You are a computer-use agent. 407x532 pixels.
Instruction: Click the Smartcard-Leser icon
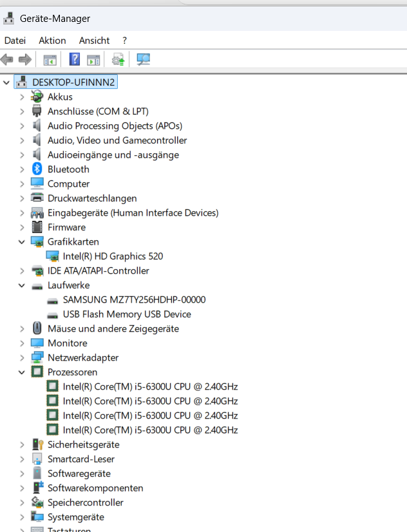(37, 459)
